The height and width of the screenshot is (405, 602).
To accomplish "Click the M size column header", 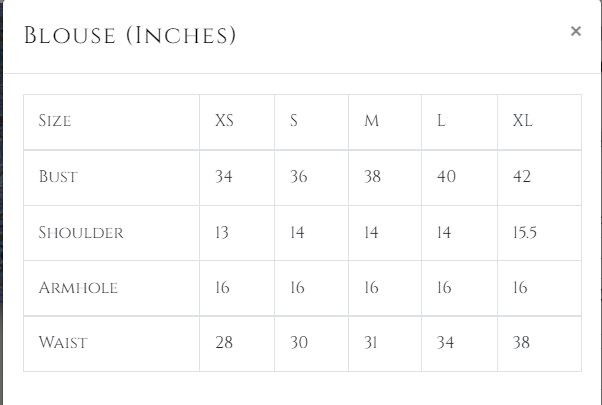I will (372, 122).
